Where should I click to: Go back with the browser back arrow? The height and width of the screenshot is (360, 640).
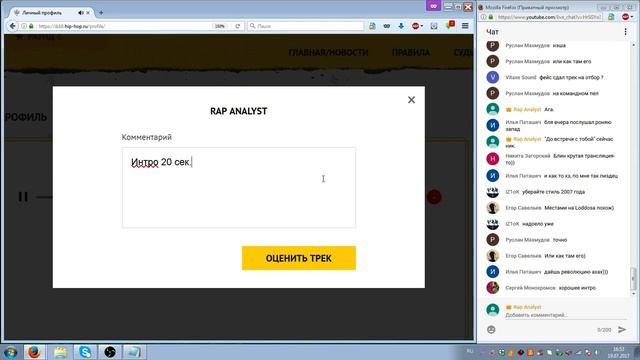[12, 26]
